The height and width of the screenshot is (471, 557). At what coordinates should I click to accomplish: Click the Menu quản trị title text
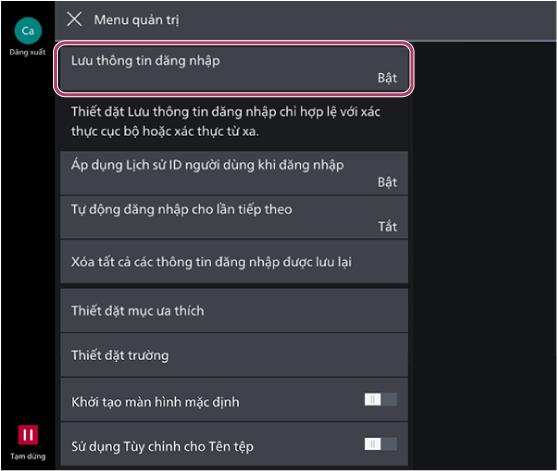click(136, 20)
